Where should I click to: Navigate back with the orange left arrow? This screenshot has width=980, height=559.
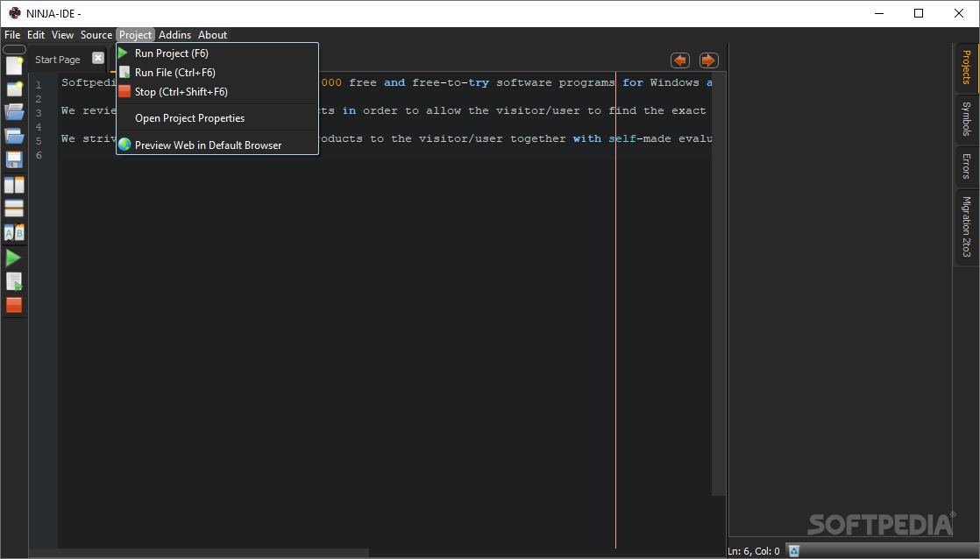pos(680,60)
